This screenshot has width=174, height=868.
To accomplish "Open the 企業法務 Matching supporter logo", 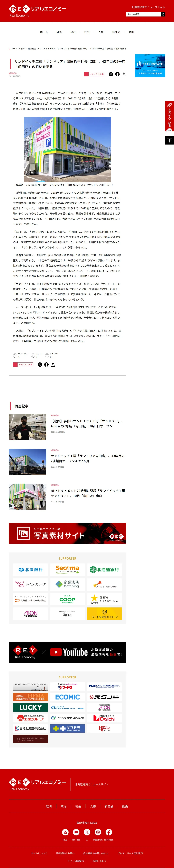I will 67,584.
